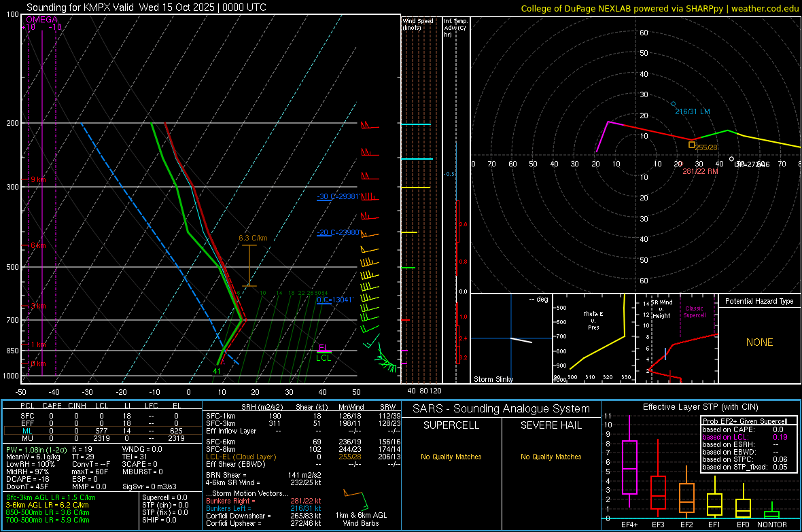Click the Inf. Temp. Adv. panel heading
The image size is (802, 532).
455,27
